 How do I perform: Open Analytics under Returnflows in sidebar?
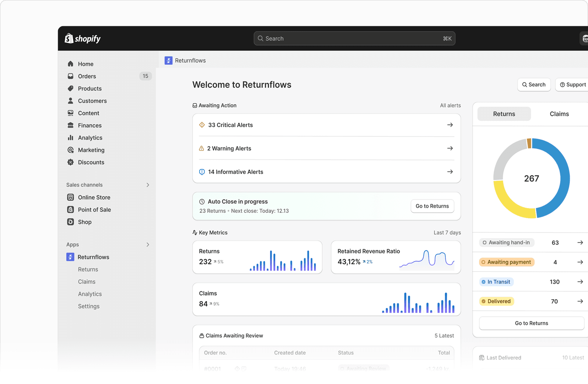pyautogui.click(x=90, y=294)
